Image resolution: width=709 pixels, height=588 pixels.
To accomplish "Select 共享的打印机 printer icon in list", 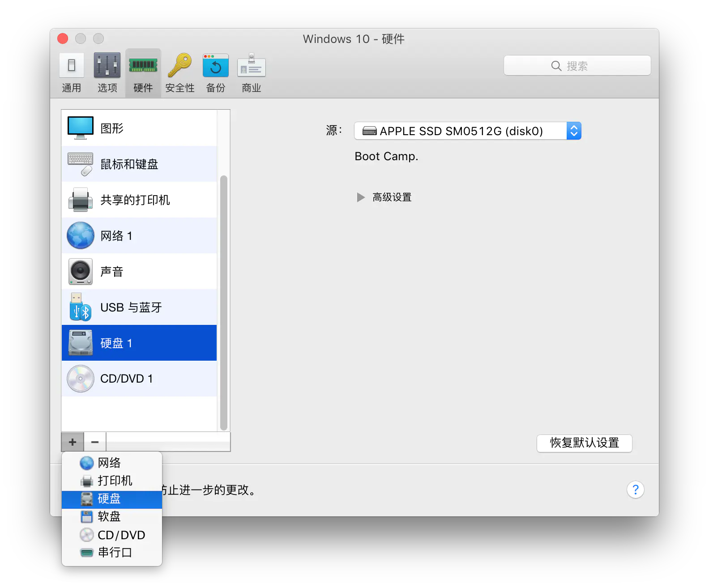I will pos(81,200).
